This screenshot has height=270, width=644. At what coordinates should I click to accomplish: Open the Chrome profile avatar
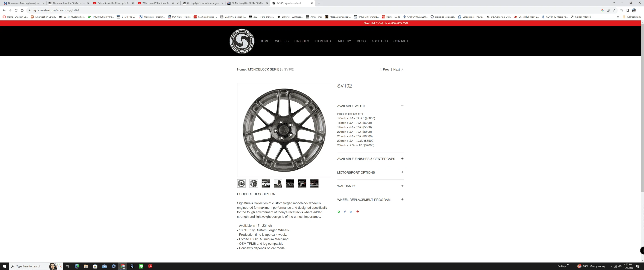(x=634, y=10)
